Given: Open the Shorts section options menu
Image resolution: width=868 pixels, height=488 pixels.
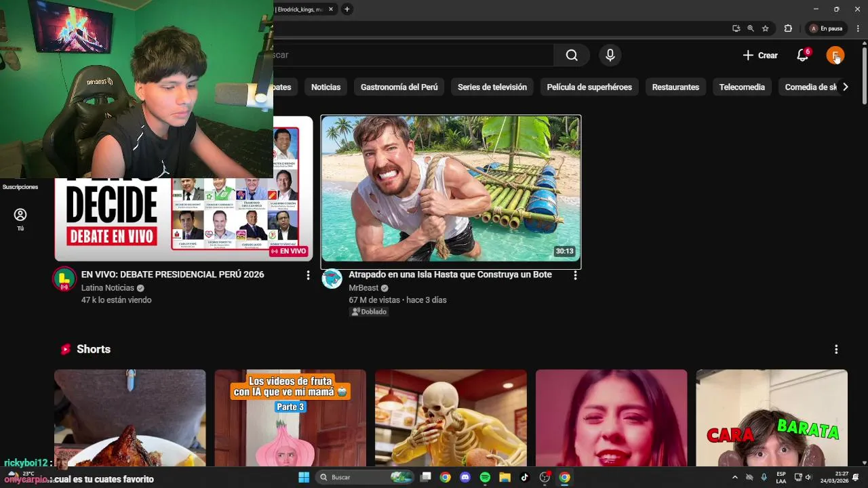Looking at the screenshot, I should tap(836, 349).
